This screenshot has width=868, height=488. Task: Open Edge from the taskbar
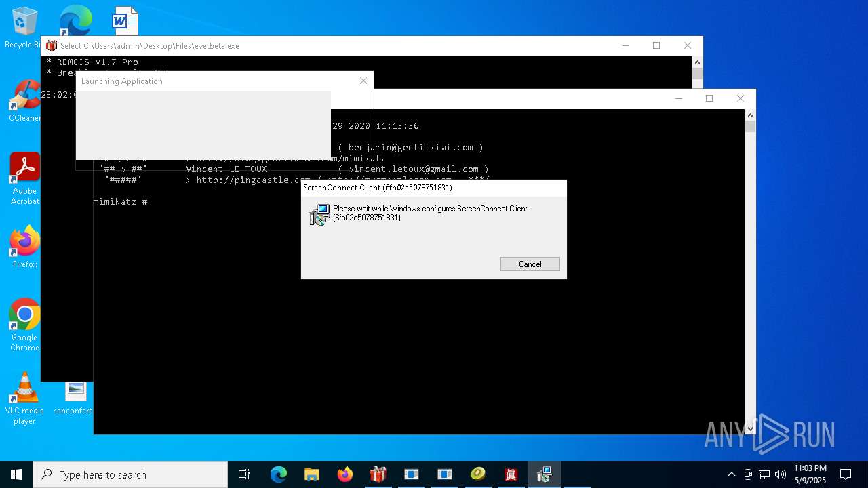click(x=279, y=474)
